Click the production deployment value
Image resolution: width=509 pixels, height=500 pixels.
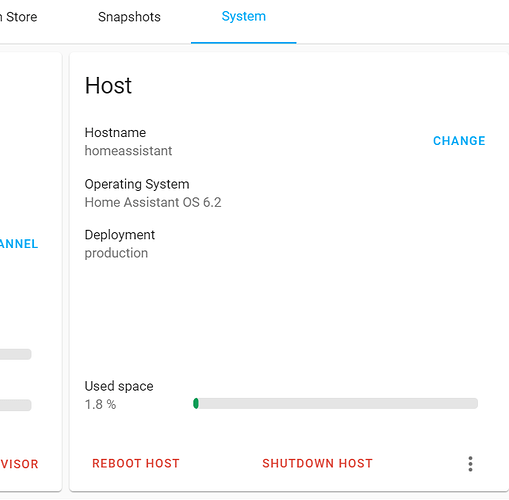pos(116,253)
